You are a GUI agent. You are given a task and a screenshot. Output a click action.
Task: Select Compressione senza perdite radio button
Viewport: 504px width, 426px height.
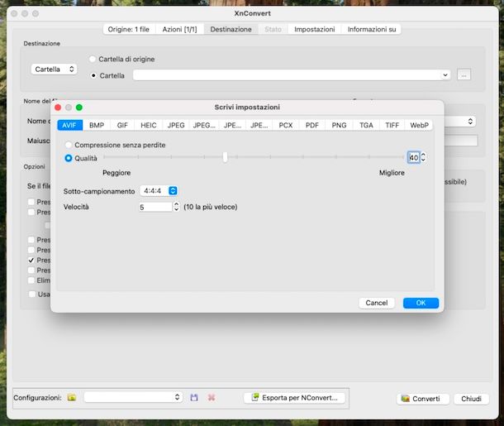[x=68, y=145]
